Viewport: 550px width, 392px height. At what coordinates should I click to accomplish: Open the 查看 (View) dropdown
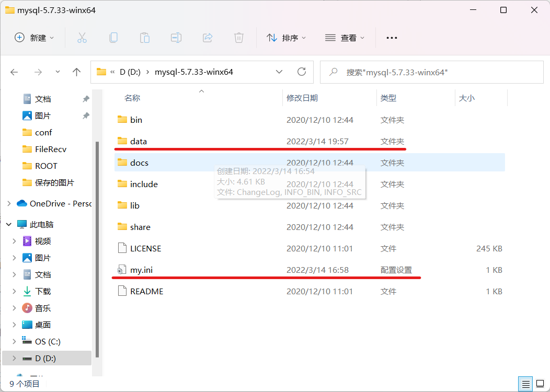(x=345, y=38)
